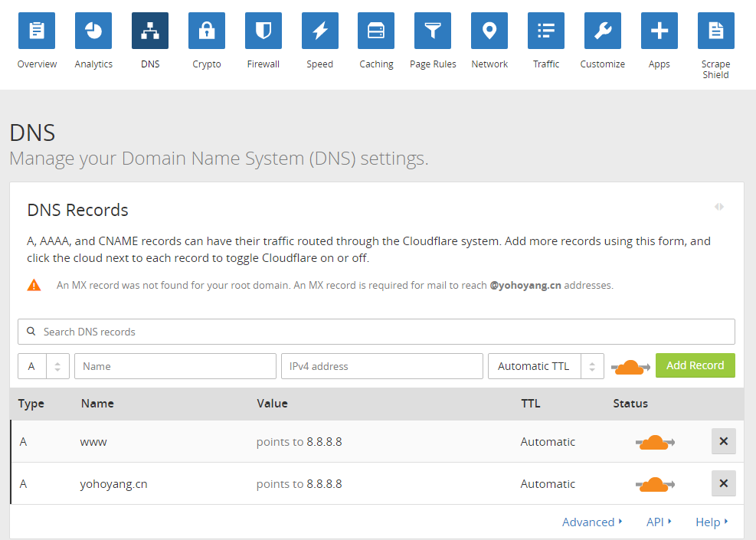Click the Search DNS records field

376,332
